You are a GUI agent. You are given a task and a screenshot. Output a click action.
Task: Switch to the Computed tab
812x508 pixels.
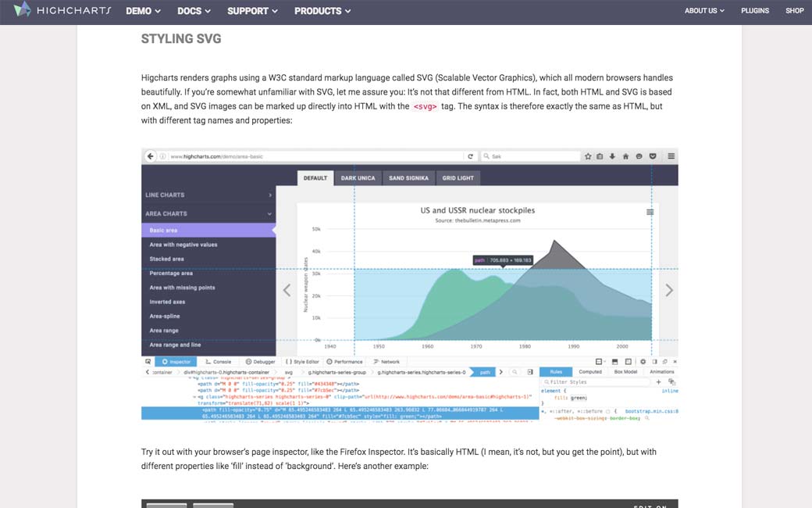pyautogui.click(x=589, y=372)
